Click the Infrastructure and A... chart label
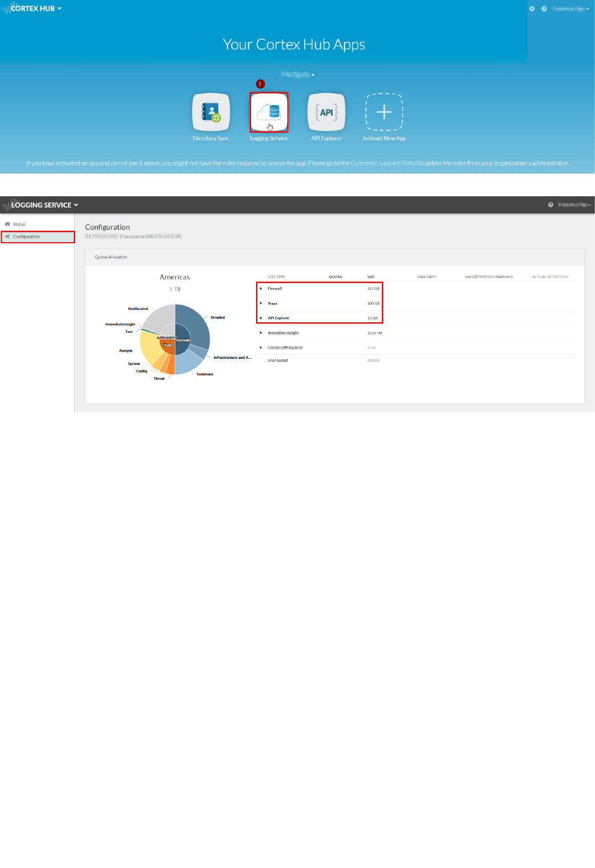 pyautogui.click(x=232, y=358)
